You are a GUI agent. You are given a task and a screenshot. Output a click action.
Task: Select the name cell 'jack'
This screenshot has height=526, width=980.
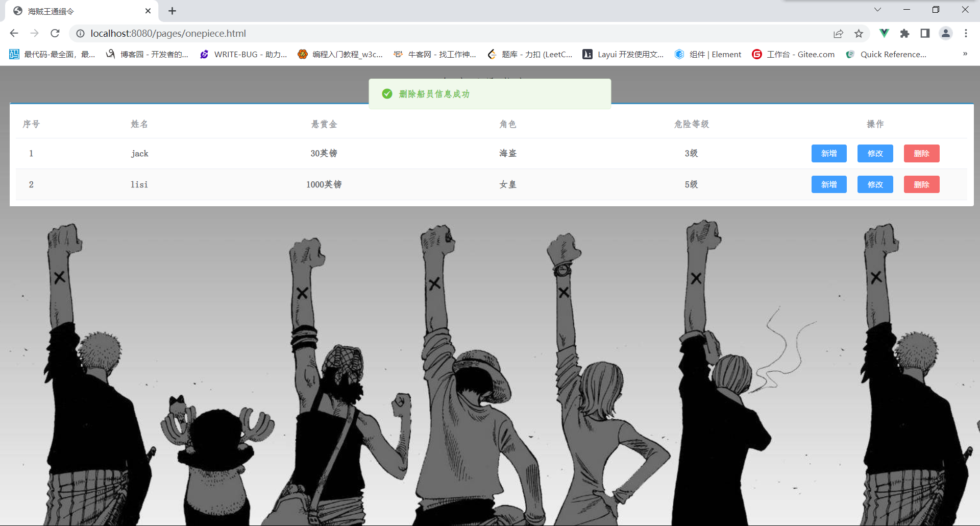tap(139, 153)
